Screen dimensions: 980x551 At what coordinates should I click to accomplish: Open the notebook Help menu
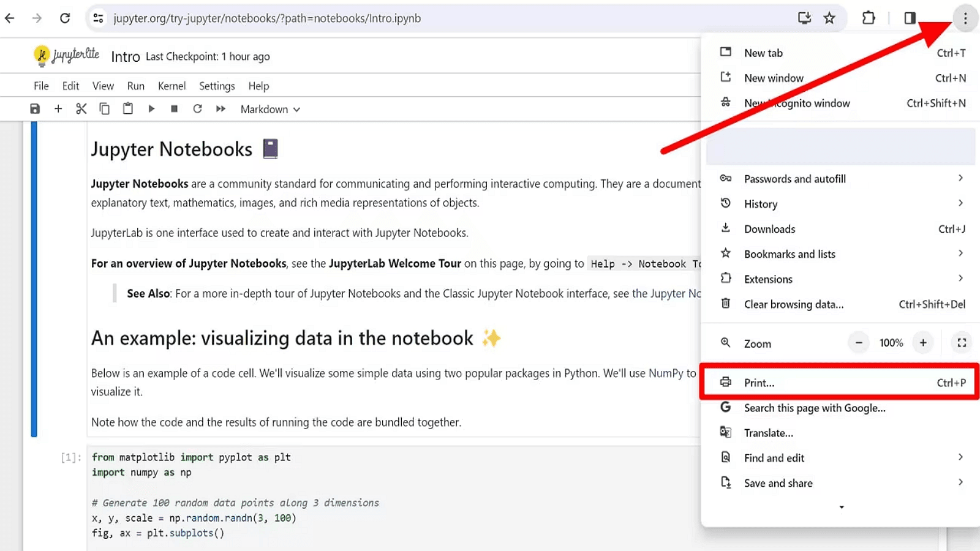(x=258, y=86)
